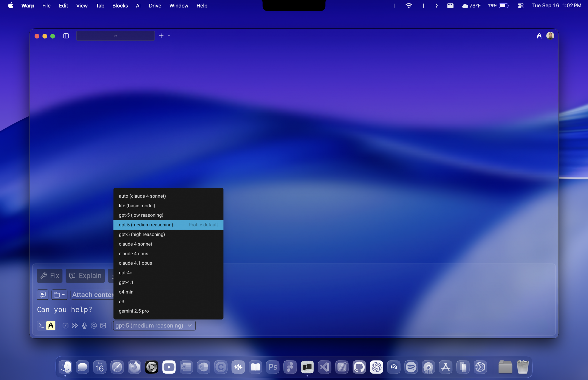
Task: Expand the new tab options chevron
Action: (169, 36)
